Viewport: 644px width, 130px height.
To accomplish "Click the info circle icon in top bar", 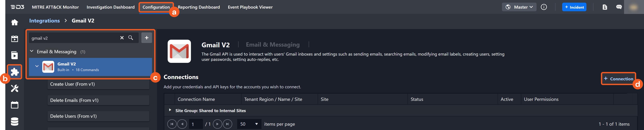I will click(x=544, y=7).
